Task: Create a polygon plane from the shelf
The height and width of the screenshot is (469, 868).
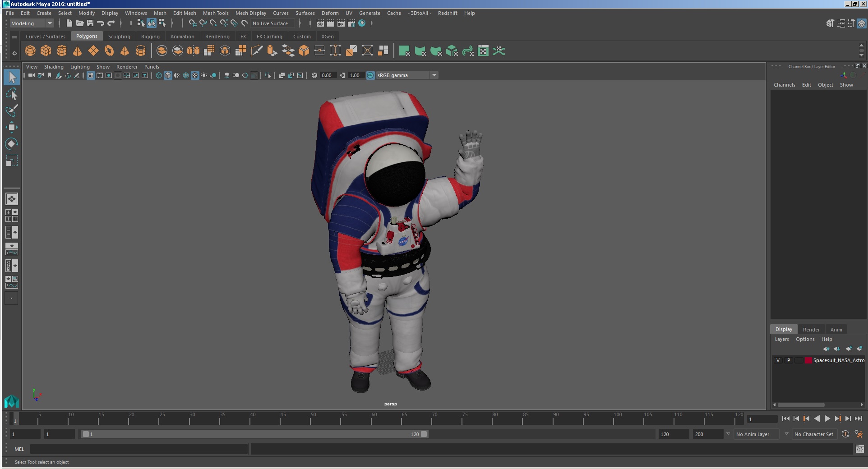Action: [93, 51]
